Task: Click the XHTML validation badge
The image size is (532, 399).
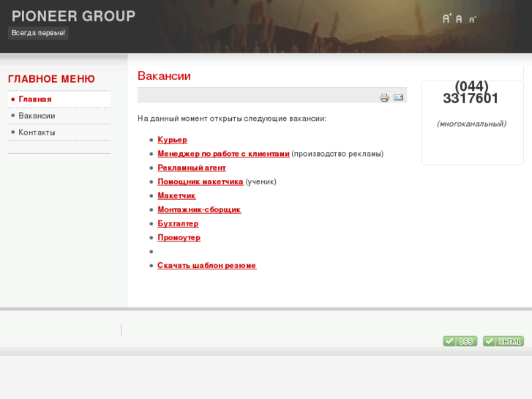Action: pos(503,341)
